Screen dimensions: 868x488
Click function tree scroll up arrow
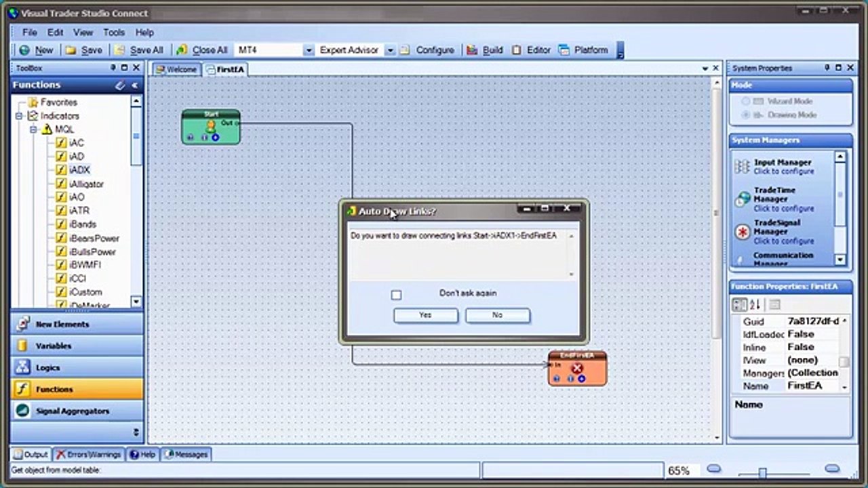[x=136, y=101]
